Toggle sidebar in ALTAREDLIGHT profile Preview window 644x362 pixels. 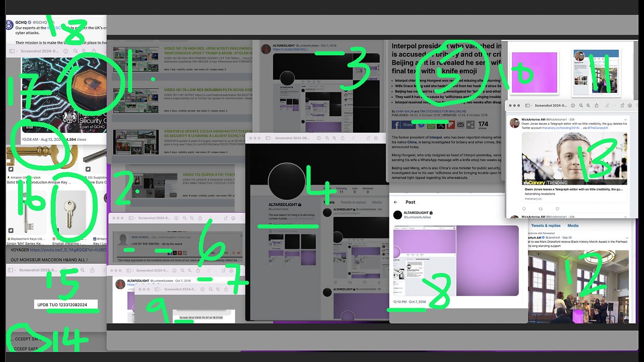click(268, 138)
